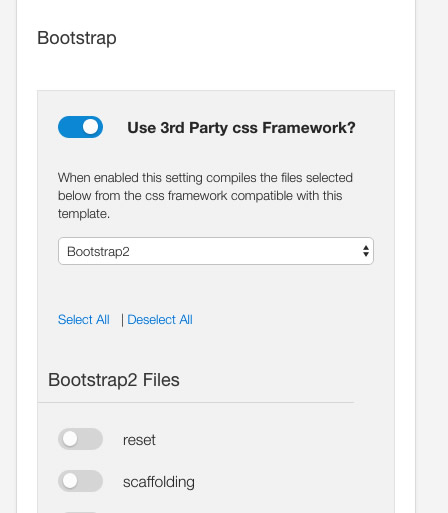The image size is (448, 513).
Task: Toggle the partially visible switch below scaffolding
Action: pos(80,512)
